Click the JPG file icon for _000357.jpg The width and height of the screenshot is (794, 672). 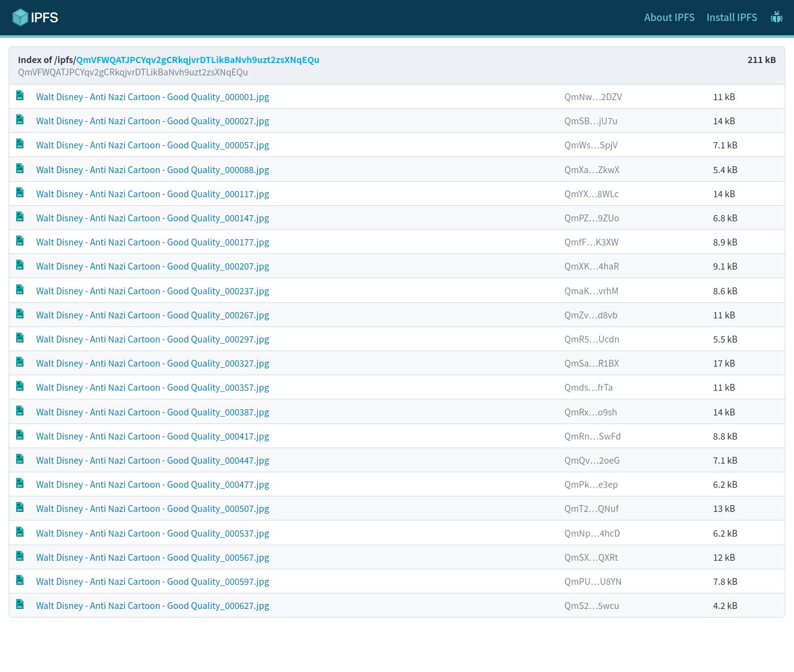click(x=20, y=386)
